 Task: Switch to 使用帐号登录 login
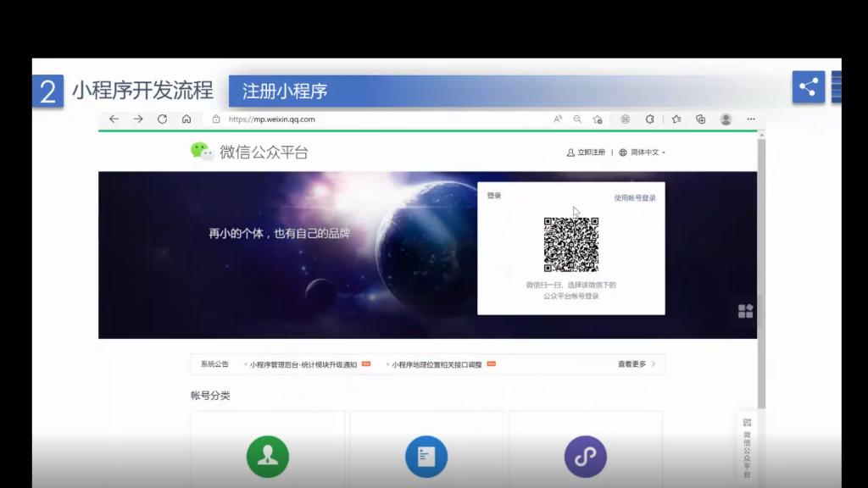634,197
